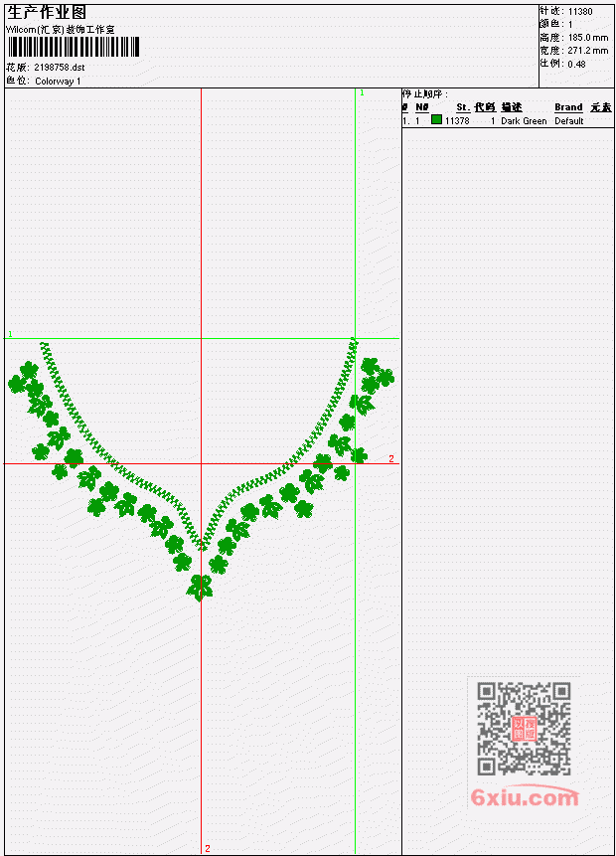Click the '生产作业图' title
The height and width of the screenshot is (856, 616).
click(x=47, y=12)
